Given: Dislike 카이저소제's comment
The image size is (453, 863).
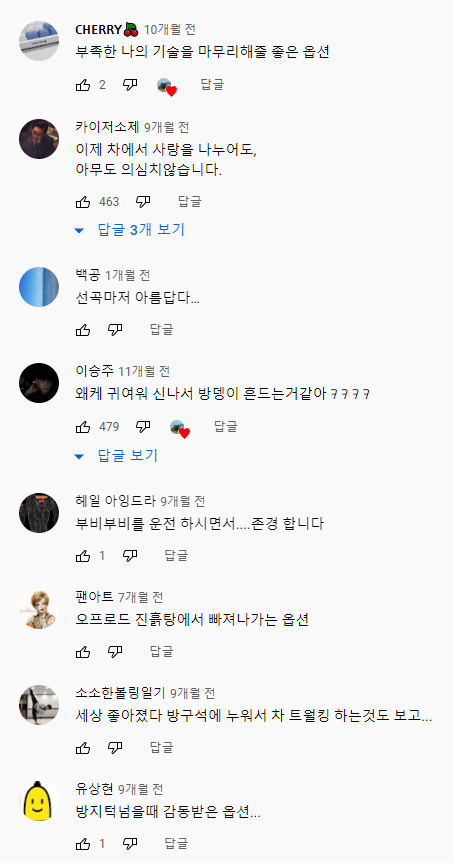Looking at the screenshot, I should tap(143, 202).
